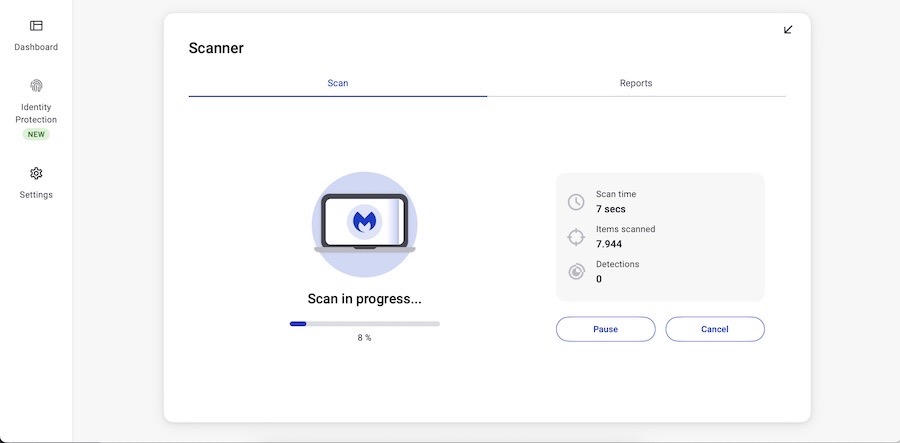Click the Items scanned crosshair icon
900x443 pixels.
coord(576,237)
